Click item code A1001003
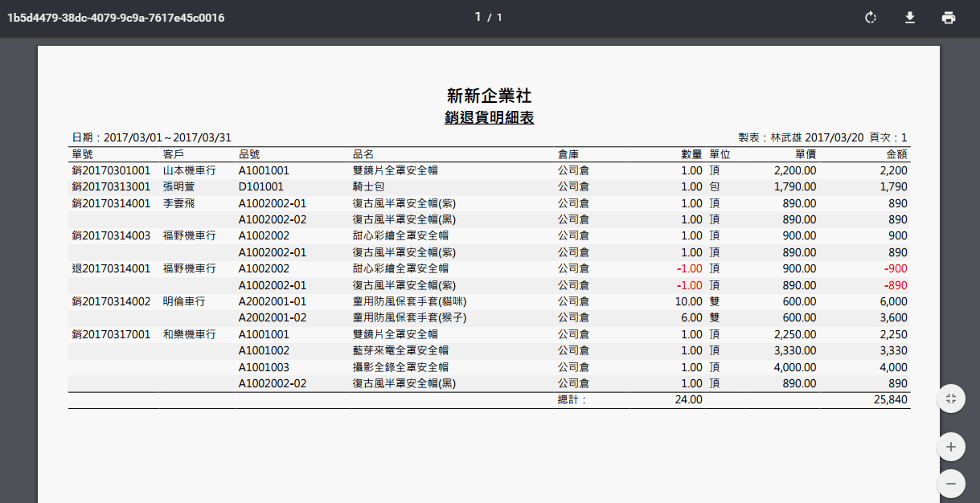This screenshot has width=980, height=503. coord(264,367)
